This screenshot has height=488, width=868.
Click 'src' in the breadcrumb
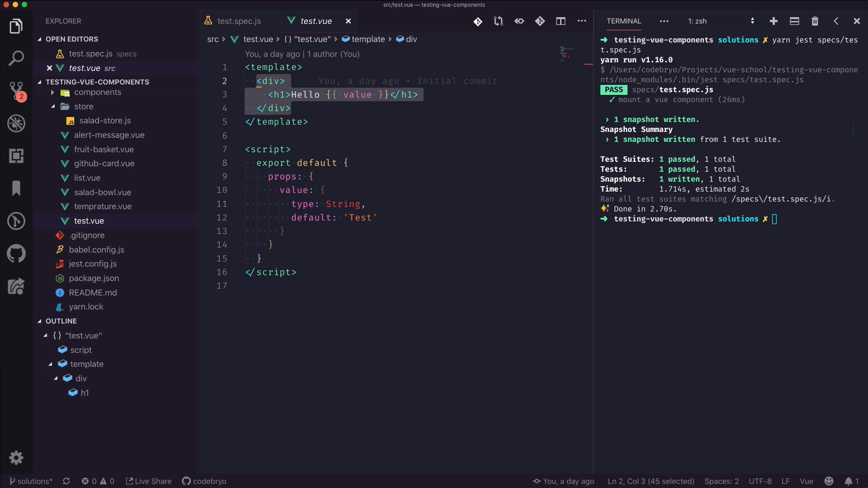(212, 39)
